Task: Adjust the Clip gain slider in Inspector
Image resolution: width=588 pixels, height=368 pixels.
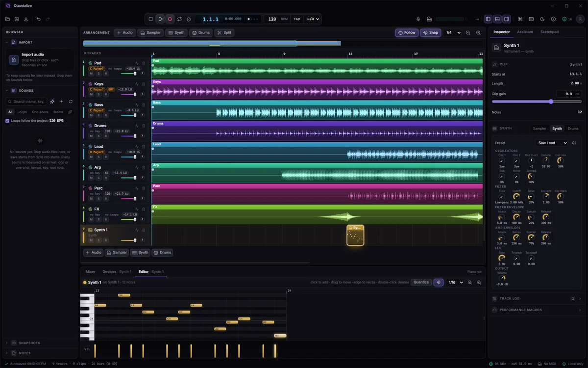Action: 537,102
